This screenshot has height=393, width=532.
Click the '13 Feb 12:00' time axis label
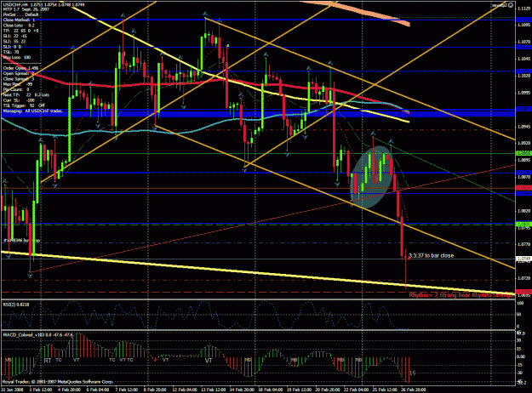tap(212, 390)
